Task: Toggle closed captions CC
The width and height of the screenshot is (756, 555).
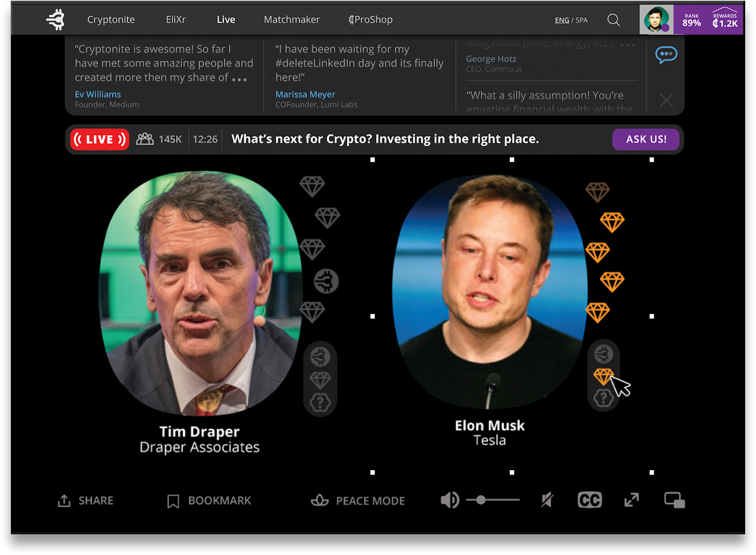Action: [x=590, y=500]
